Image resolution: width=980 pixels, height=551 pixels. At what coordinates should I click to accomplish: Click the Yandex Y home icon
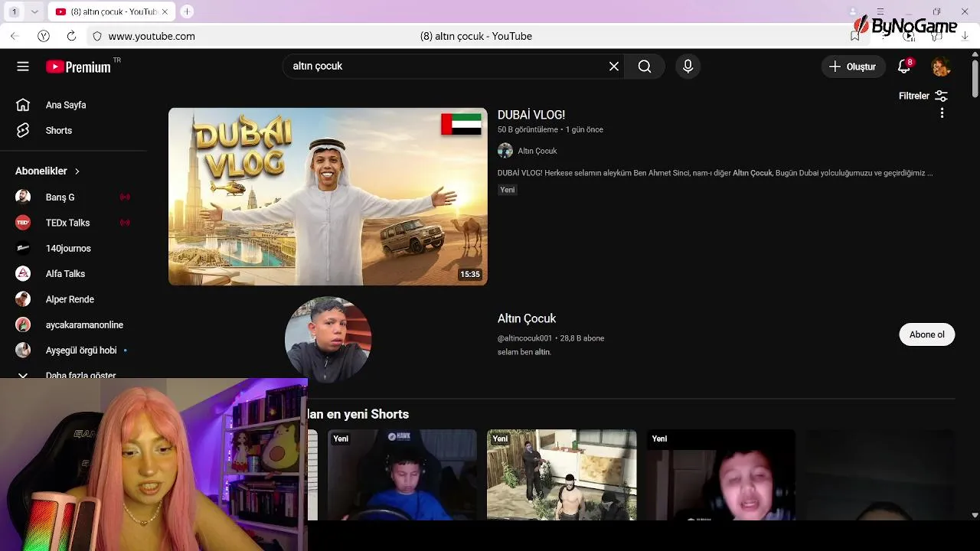(44, 36)
